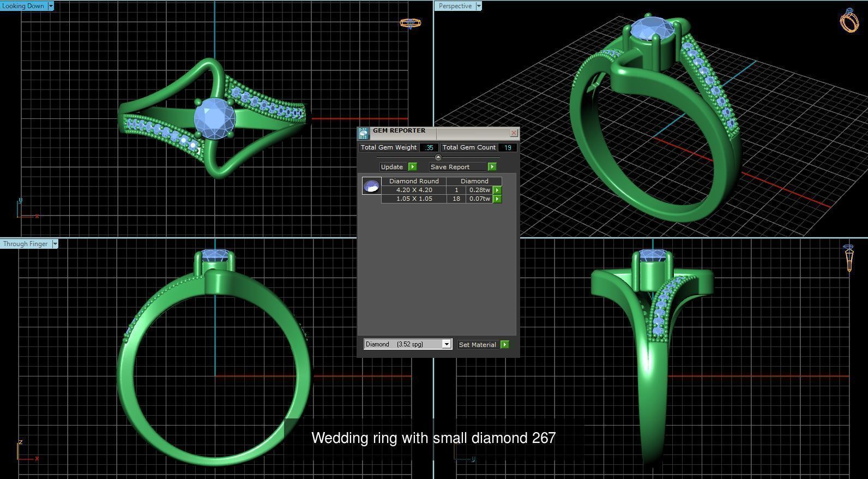Viewport: 868px width, 479px height.
Task: Click the Perspective viewport ring orientation icon
Action: 849,20
